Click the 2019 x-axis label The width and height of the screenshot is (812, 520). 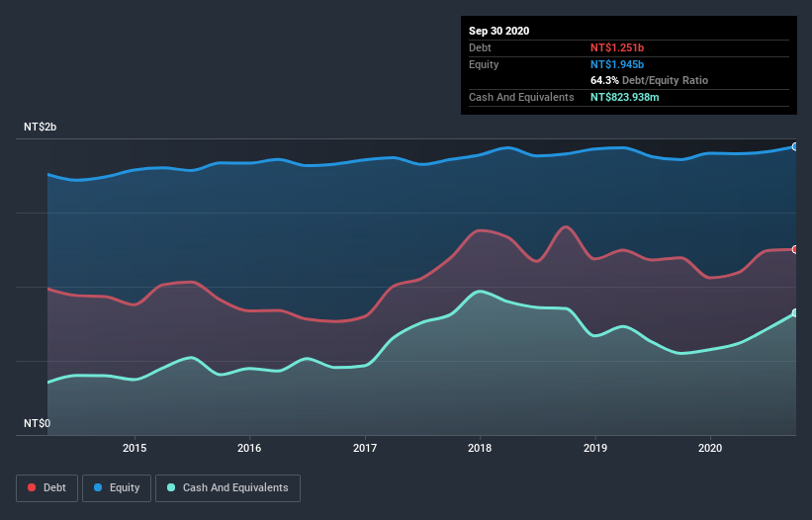click(x=595, y=448)
